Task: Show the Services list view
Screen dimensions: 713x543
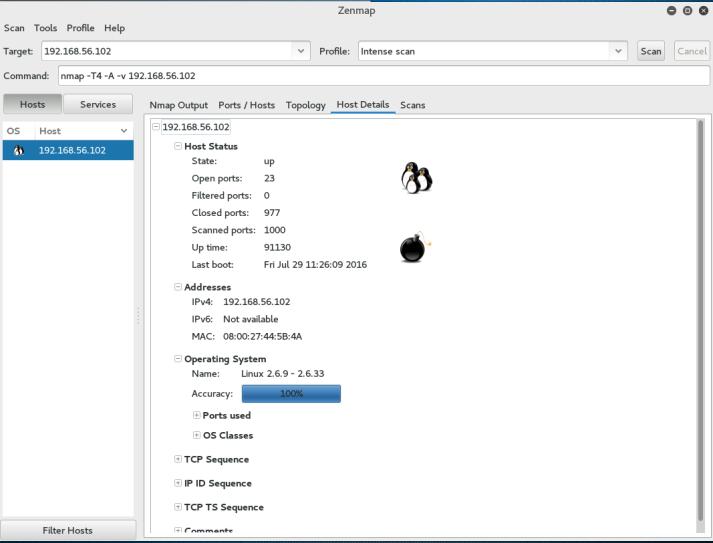Action: coord(98,104)
